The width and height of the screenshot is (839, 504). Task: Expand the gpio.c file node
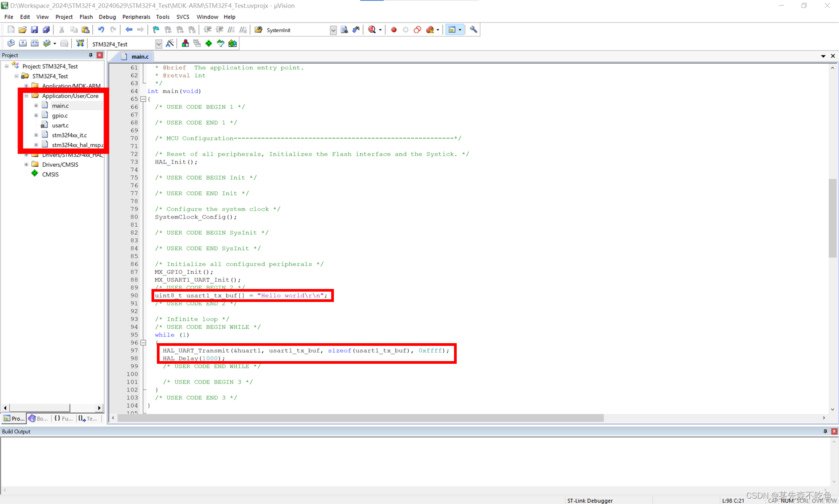pos(36,116)
